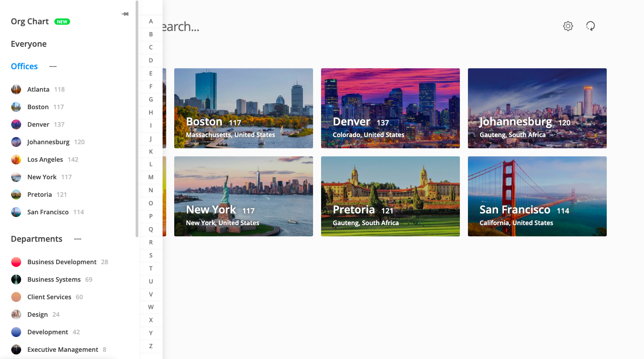Screen dimensions: 644x359
Task: Open the Boston sidebar link
Action: (38, 107)
